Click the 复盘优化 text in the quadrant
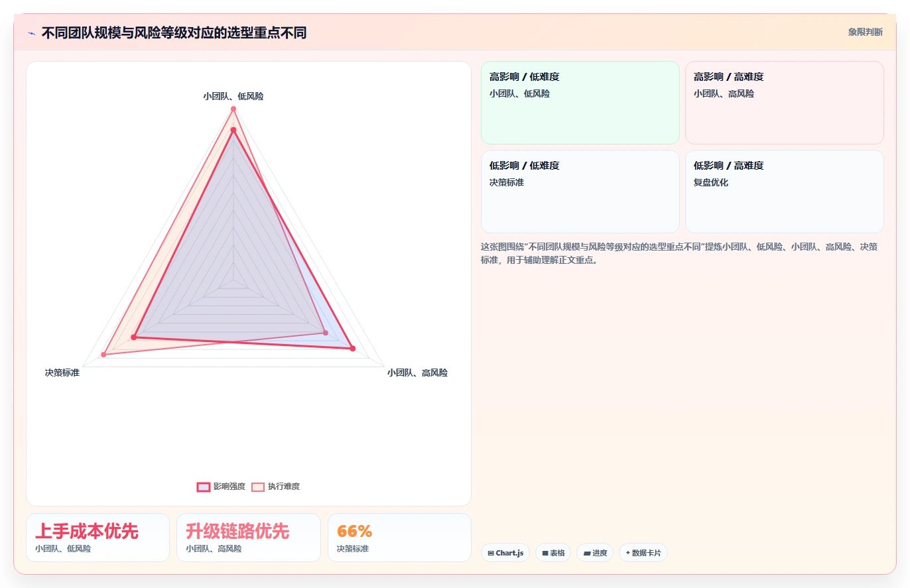This screenshot has width=910, height=588. [x=711, y=182]
